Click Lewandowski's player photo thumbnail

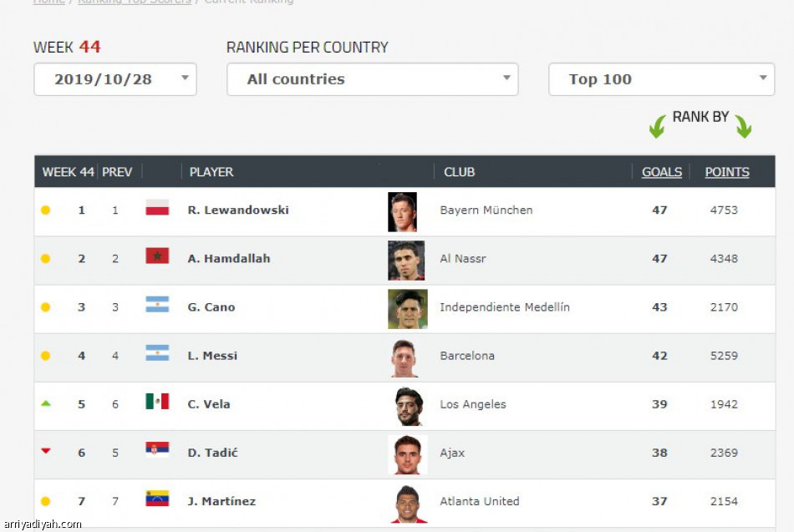[x=403, y=212]
